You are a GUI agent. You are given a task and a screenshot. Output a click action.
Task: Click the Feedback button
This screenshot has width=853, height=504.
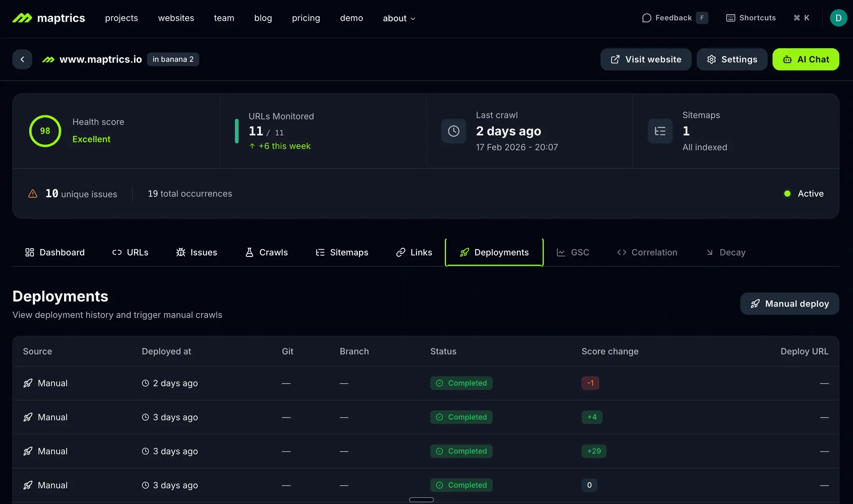coord(675,18)
